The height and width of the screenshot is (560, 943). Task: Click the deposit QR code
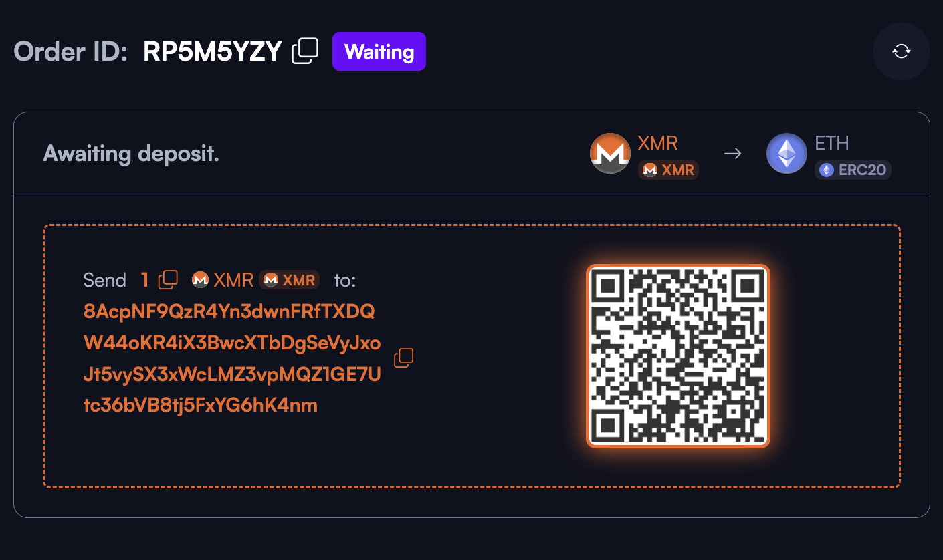pos(678,356)
